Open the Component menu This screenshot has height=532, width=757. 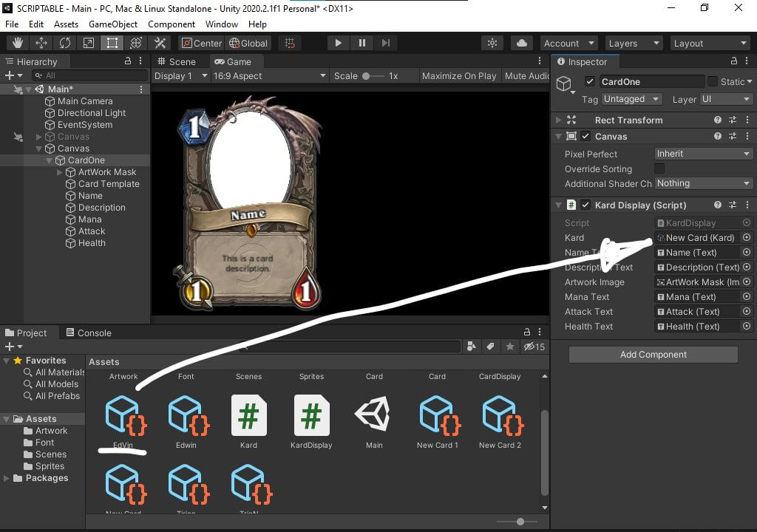click(x=172, y=24)
